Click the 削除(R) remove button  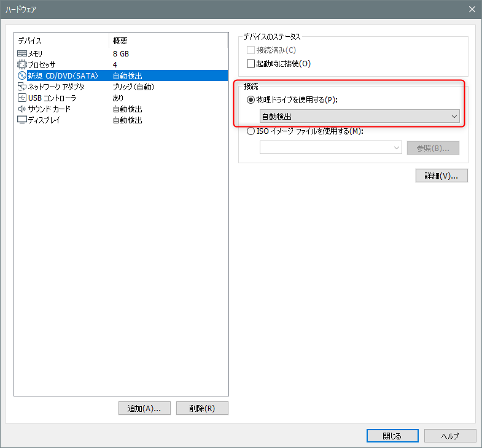pos(202,408)
